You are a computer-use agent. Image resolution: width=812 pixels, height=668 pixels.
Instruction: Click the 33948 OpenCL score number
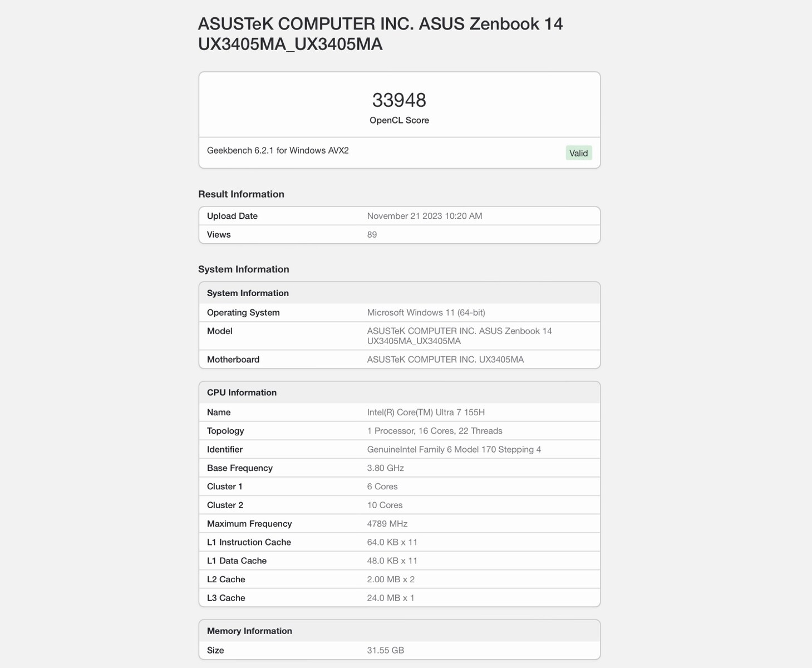point(399,100)
